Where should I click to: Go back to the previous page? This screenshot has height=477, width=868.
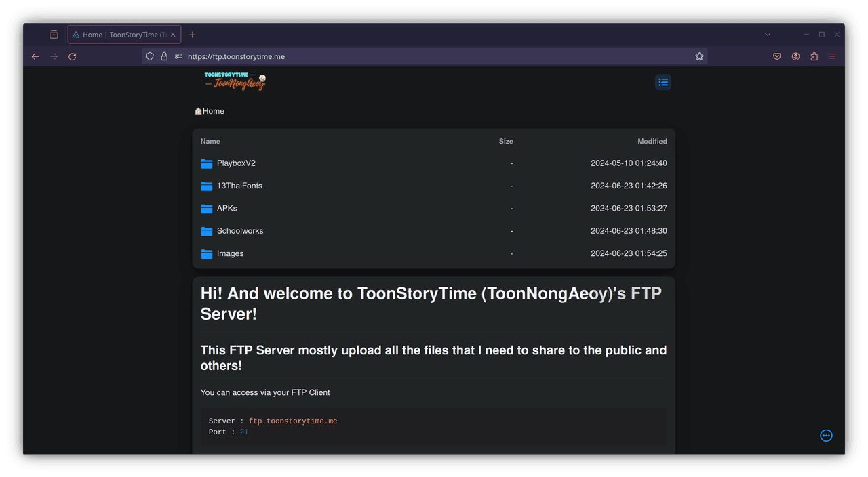coord(35,56)
